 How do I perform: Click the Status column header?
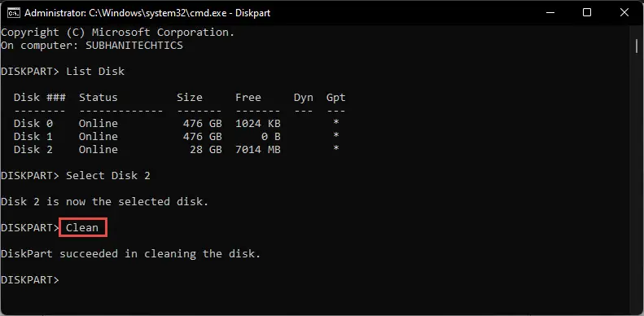coord(99,98)
